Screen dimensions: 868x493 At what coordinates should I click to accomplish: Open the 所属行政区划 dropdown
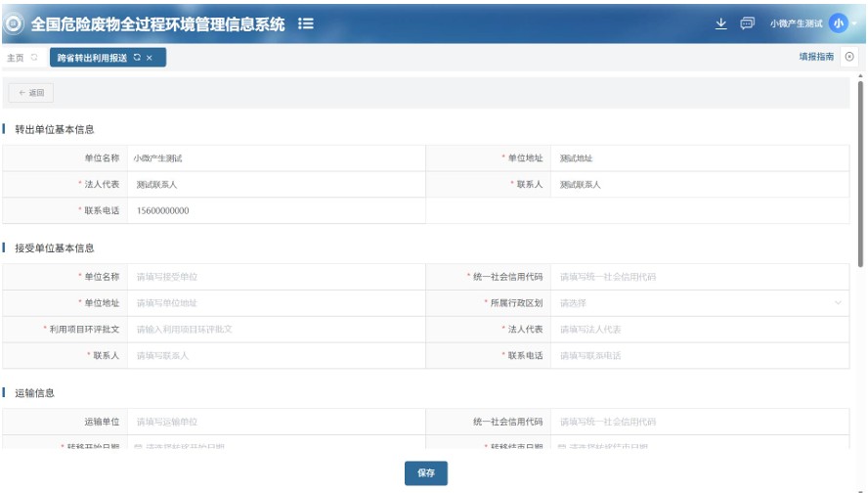coord(700,303)
